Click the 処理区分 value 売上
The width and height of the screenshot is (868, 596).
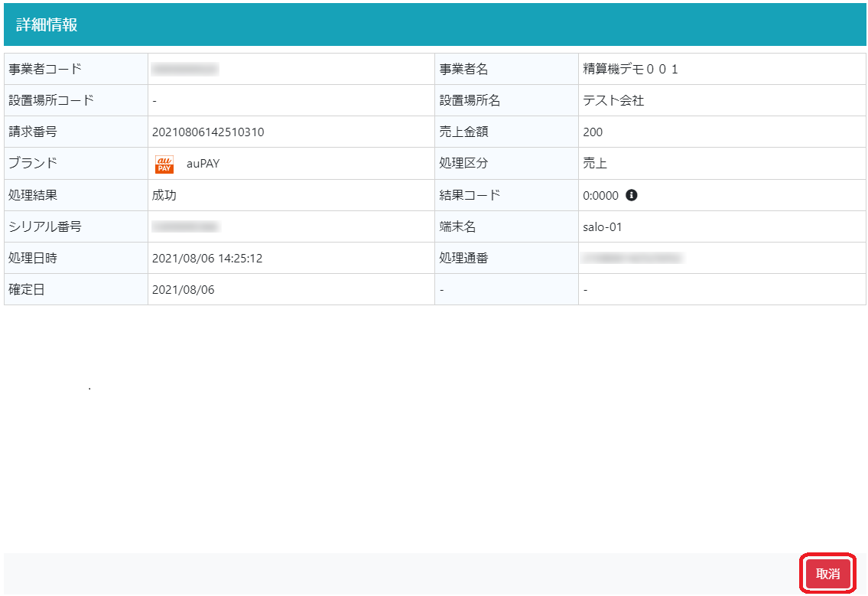tap(595, 163)
